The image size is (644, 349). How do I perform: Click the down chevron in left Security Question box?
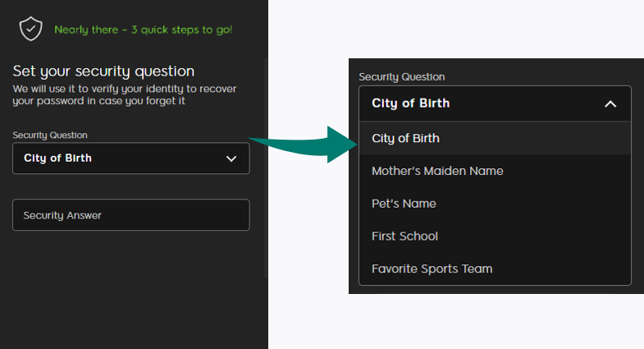pos(231,158)
